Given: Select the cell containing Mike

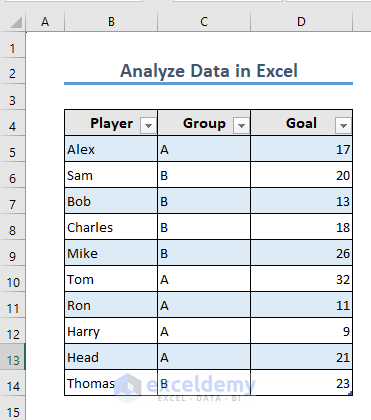Looking at the screenshot, I should [x=111, y=253].
